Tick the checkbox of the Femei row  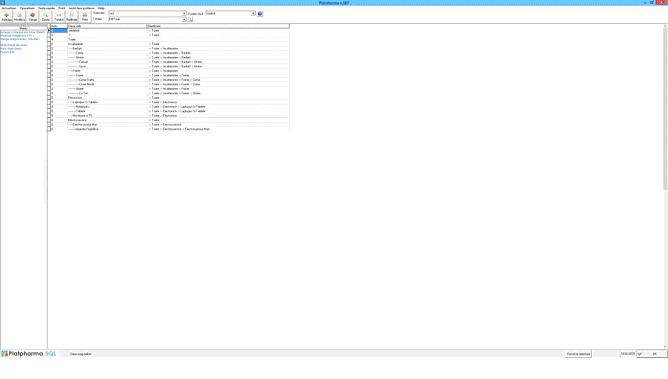click(49, 71)
